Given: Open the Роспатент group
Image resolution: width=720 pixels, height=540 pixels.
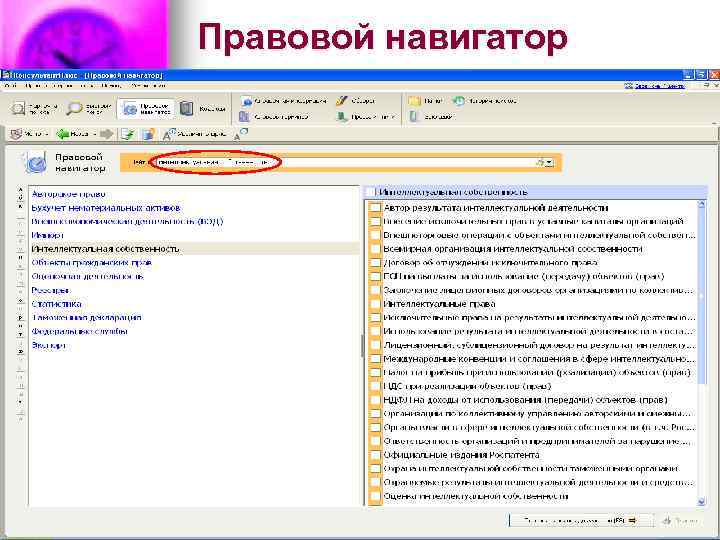Looking at the screenshot, I should [x=51, y=290].
